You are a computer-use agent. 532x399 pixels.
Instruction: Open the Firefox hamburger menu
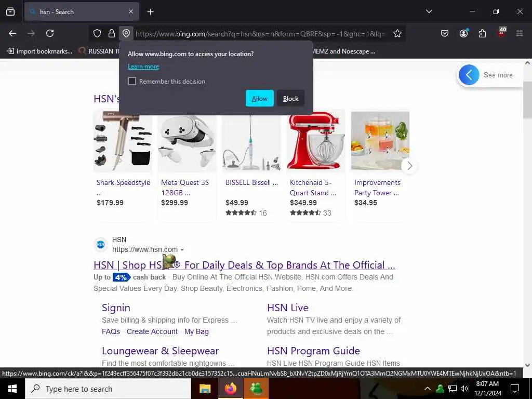coord(520,33)
